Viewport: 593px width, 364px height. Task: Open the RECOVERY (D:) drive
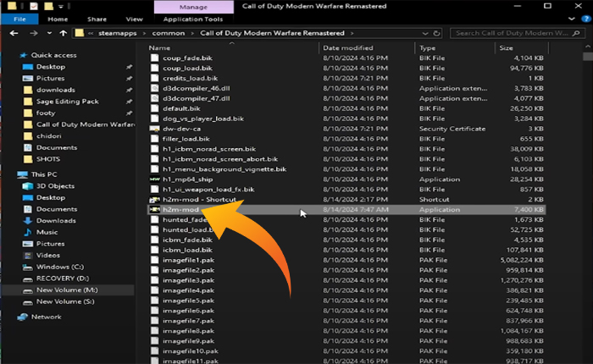coord(63,279)
